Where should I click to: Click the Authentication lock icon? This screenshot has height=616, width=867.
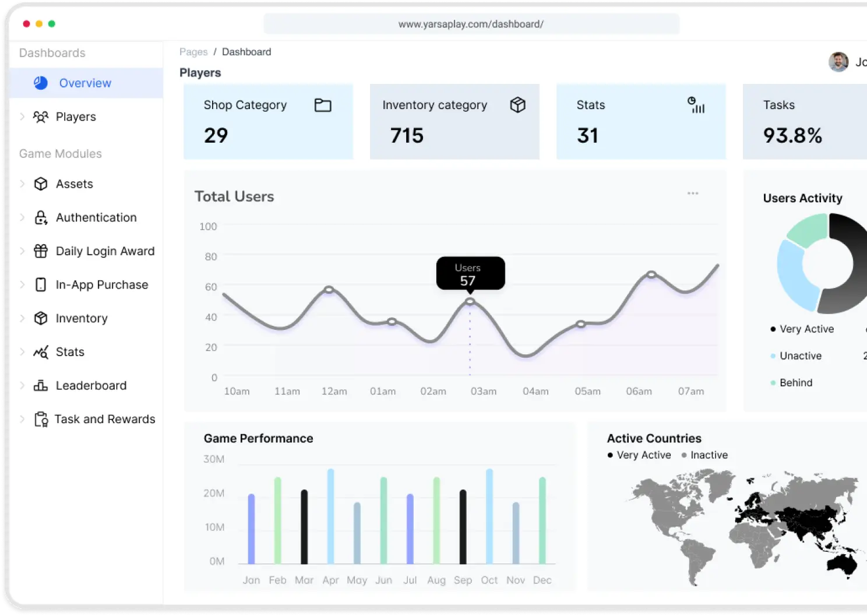click(x=41, y=218)
